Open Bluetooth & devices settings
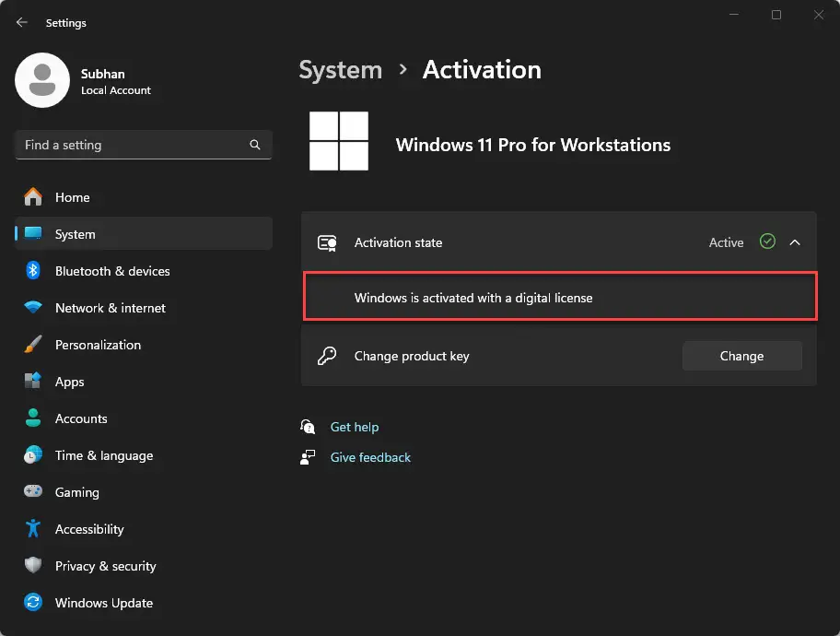Image resolution: width=840 pixels, height=636 pixels. 112,271
